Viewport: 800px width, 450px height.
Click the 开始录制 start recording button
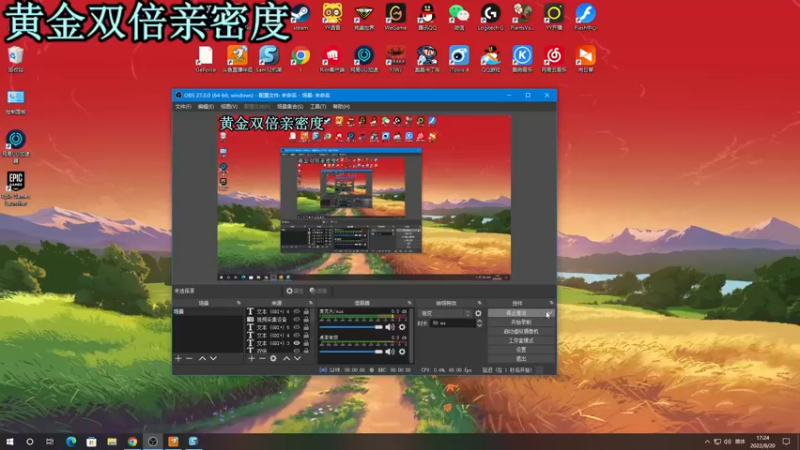[521, 322]
